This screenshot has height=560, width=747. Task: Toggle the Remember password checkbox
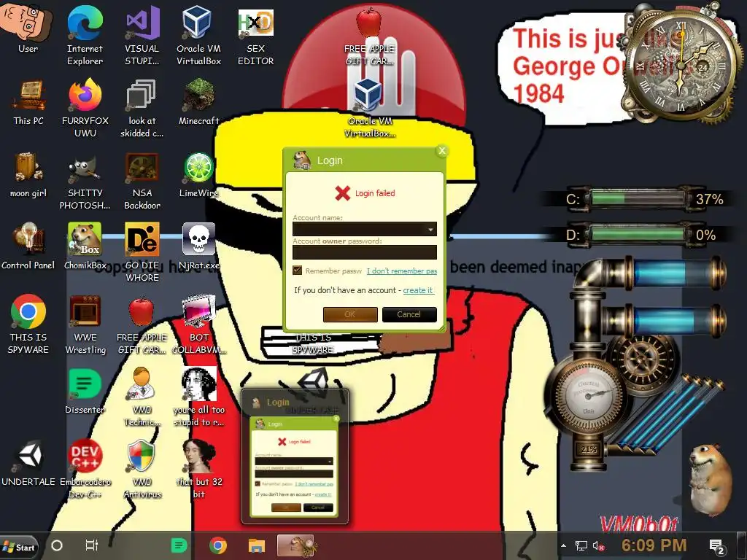298,270
